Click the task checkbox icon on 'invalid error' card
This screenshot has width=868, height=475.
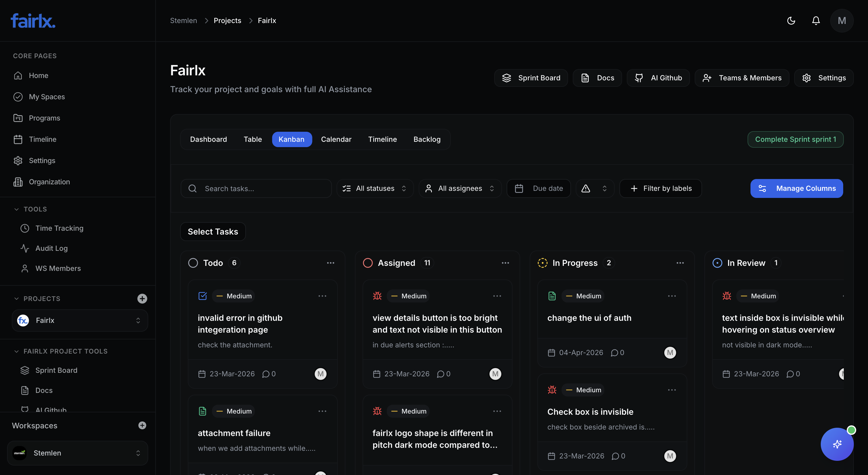(x=203, y=296)
